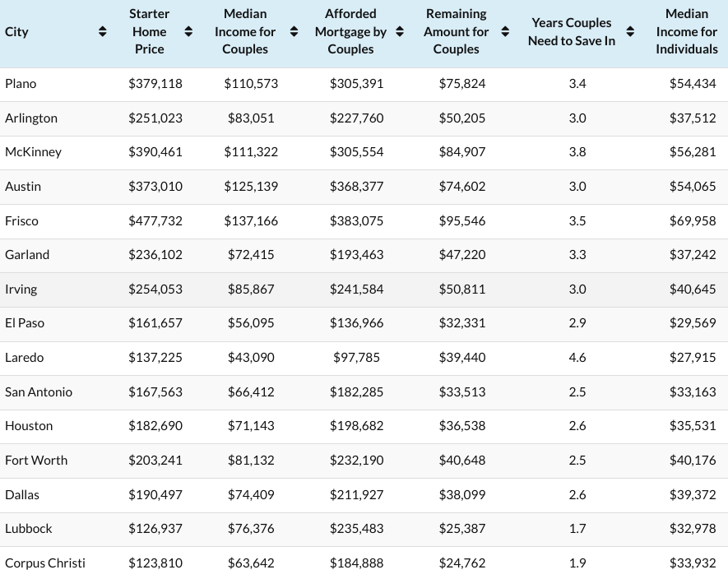Click sort arrows for Remaining Amount for Couples
Screen dimensions: 728x579
505,32
